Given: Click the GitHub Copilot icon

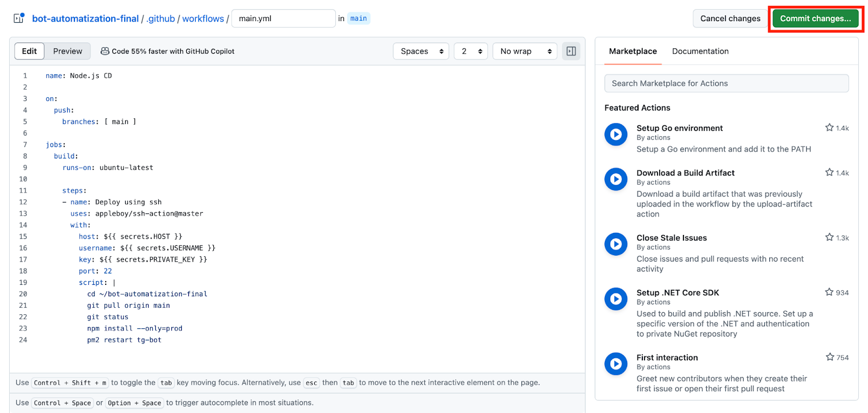Looking at the screenshot, I should point(105,51).
